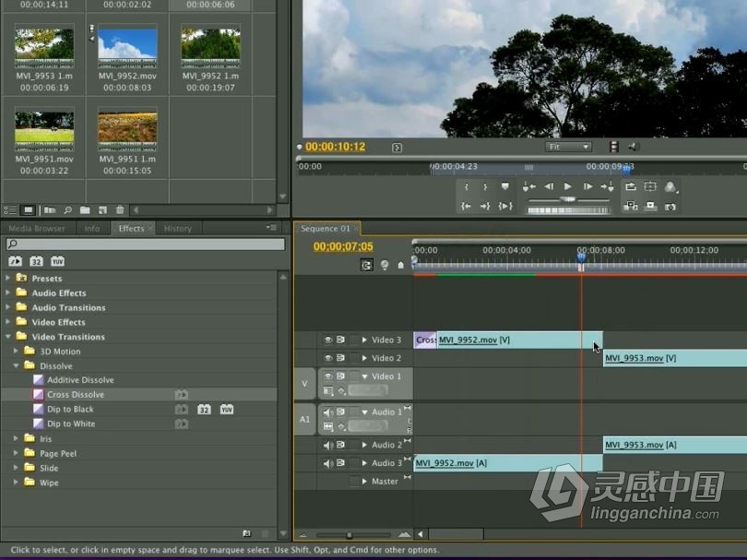Click the trash Clear icon in Project panel
Image resolution: width=747 pixels, height=560 pixels.
[120, 210]
